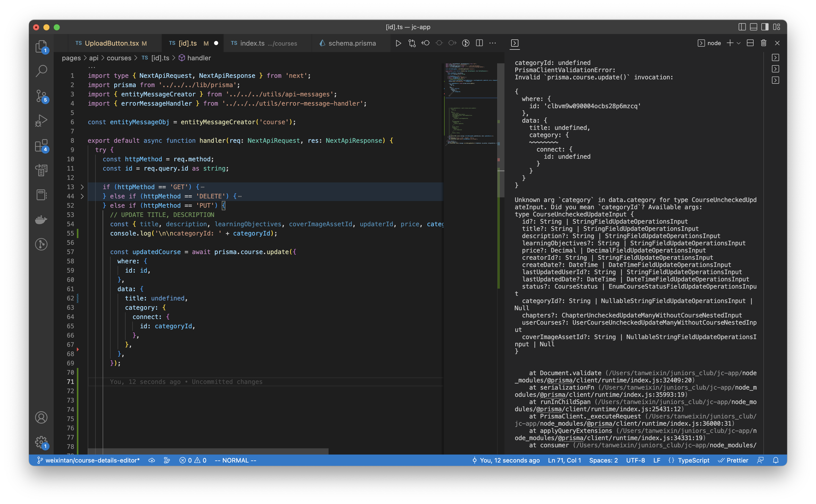Expand the folded GET block on line 13
The image size is (816, 504).
click(x=82, y=187)
